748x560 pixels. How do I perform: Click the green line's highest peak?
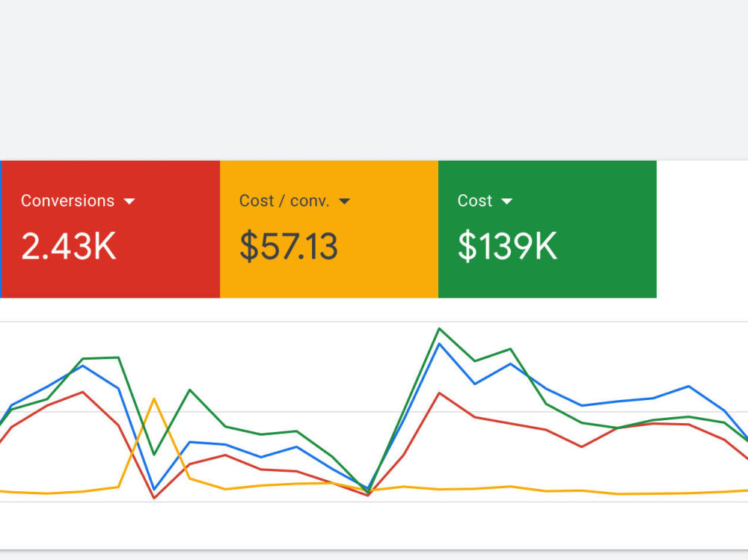439,329
